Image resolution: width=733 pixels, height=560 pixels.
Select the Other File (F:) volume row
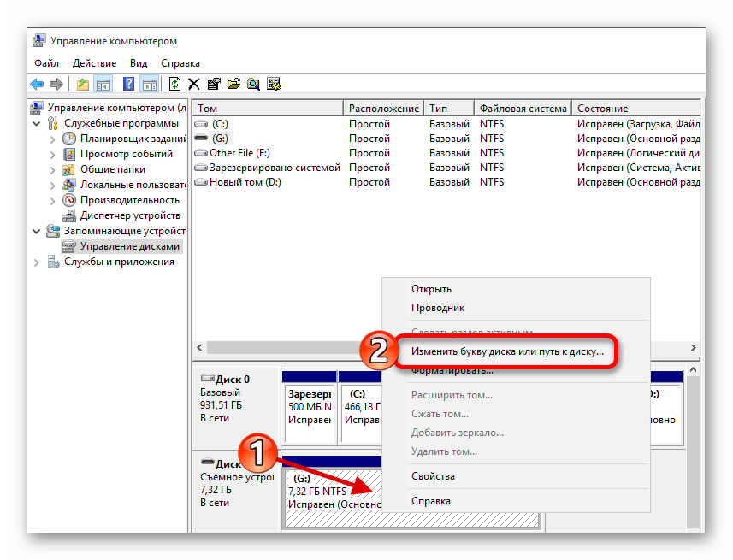point(239,153)
